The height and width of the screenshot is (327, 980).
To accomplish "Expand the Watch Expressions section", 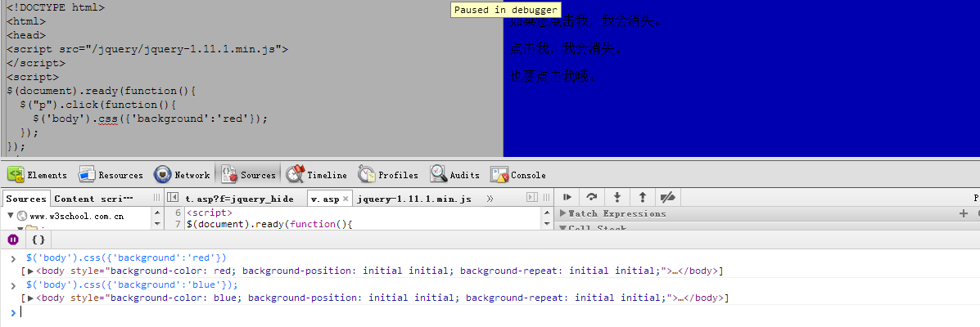I will [563, 213].
